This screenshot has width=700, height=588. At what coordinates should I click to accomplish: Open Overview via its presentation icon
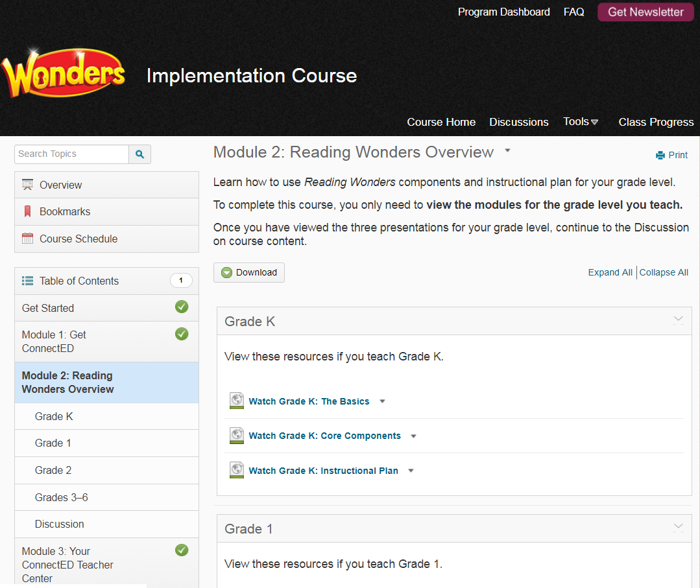tap(27, 185)
